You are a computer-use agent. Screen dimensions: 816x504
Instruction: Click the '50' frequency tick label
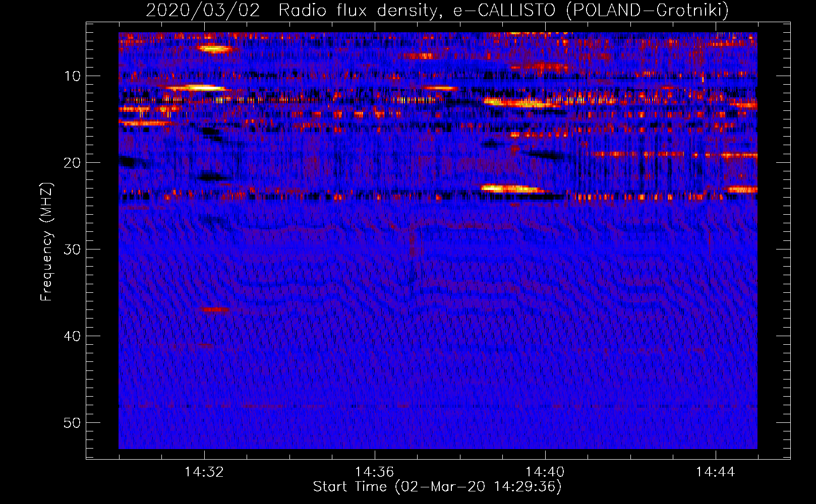72,423
